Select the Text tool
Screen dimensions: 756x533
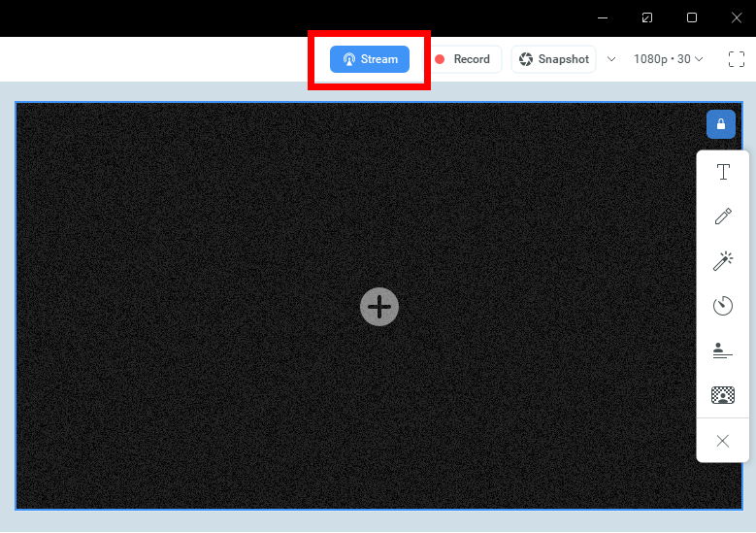click(x=722, y=173)
